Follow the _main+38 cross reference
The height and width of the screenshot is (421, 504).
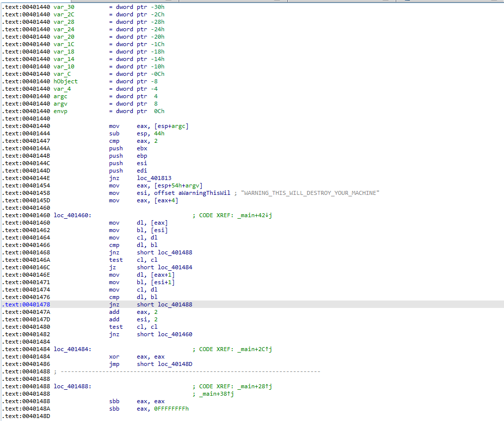click(x=217, y=394)
